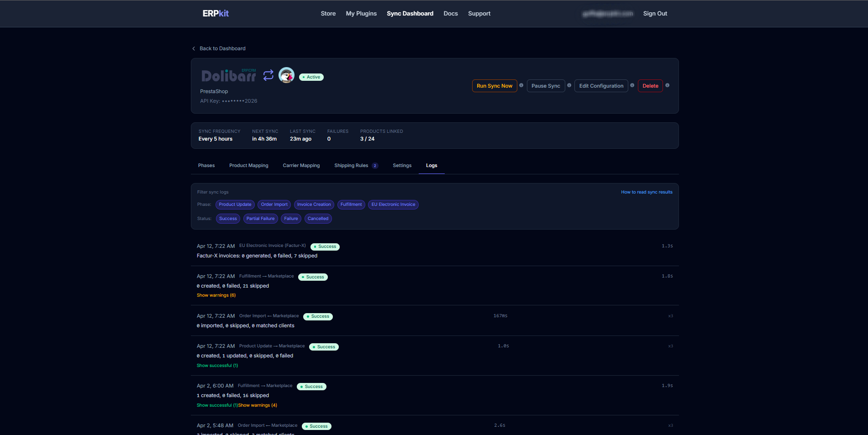The image size is (868, 435).
Task: Switch to the Product Mapping tab
Action: [x=248, y=166]
